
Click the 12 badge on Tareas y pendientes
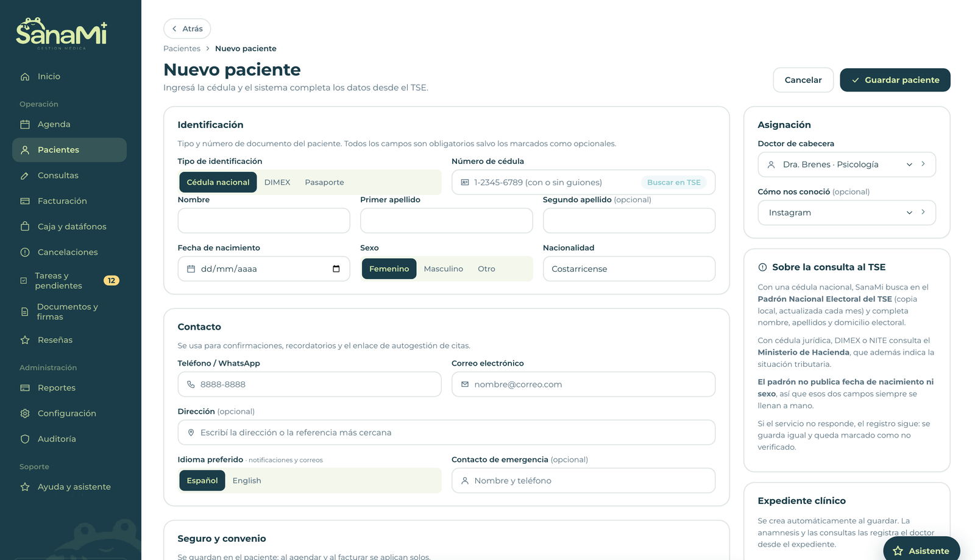click(x=112, y=280)
